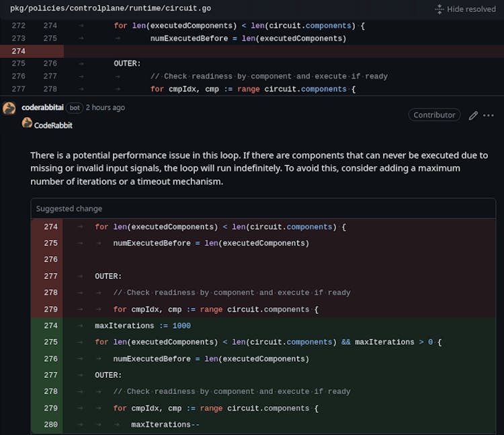
Task: Click the bot label badge
Action: 75,108
